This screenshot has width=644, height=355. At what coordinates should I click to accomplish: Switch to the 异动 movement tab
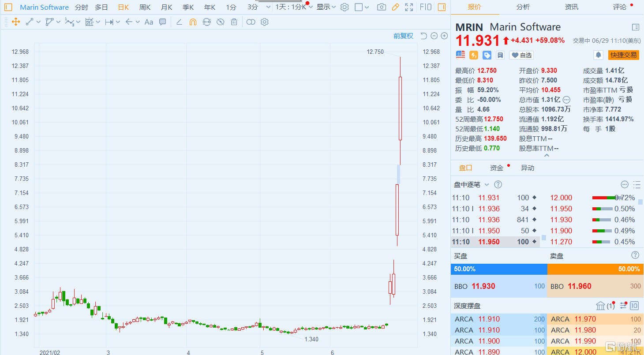coord(528,168)
